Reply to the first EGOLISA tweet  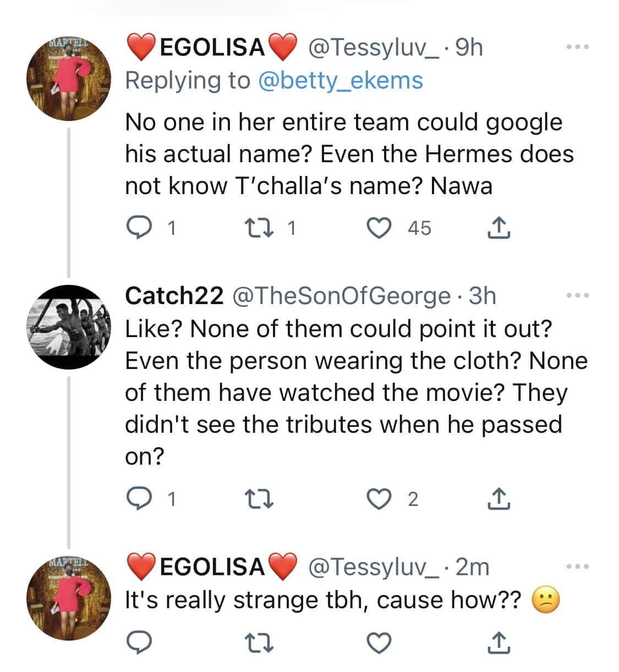(139, 228)
